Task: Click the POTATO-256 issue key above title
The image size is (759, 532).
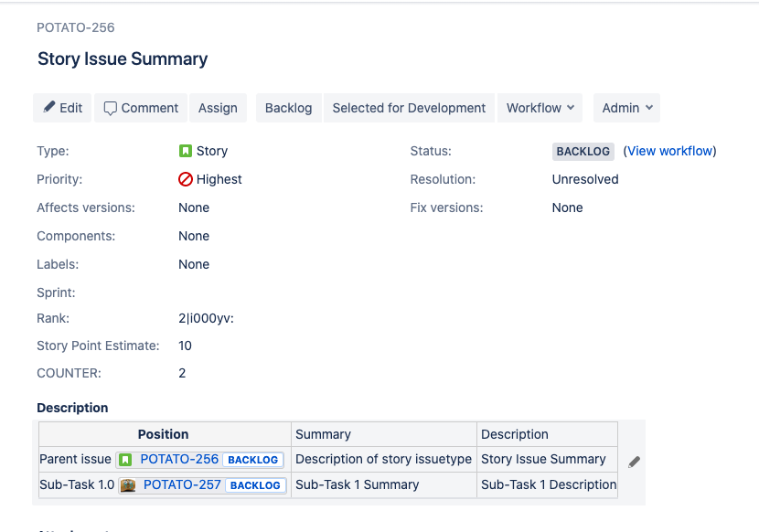Action: click(x=76, y=27)
